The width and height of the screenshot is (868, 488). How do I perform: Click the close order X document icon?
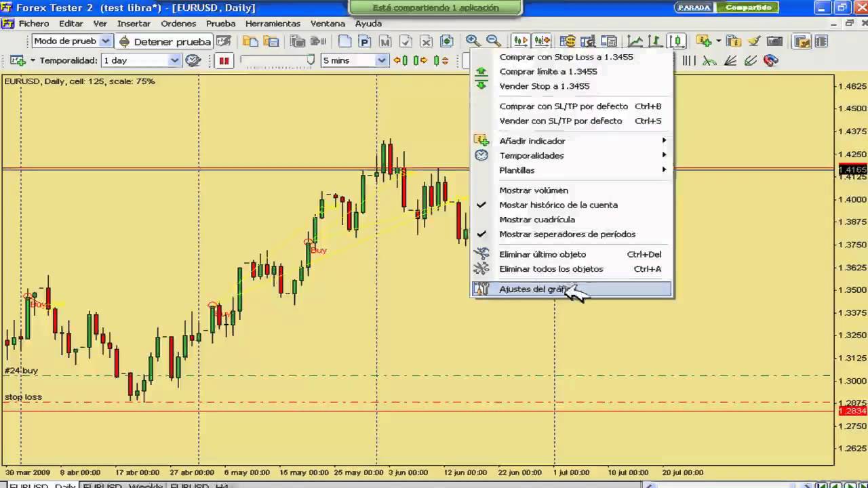427,41
